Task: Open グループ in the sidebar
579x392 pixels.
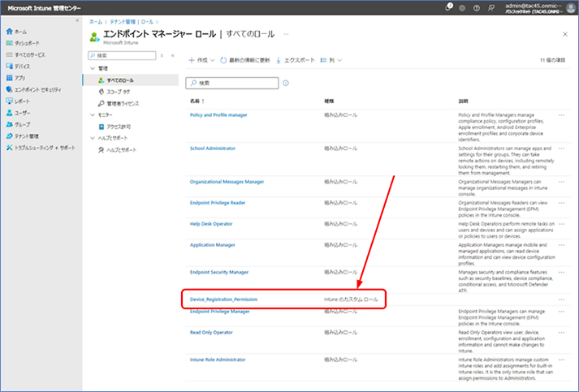Action: (18, 124)
